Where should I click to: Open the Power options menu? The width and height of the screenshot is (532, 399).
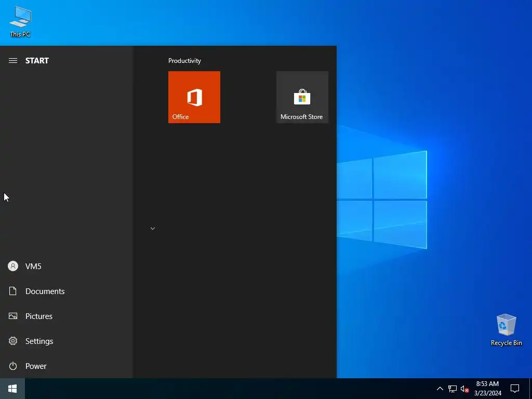point(66,366)
